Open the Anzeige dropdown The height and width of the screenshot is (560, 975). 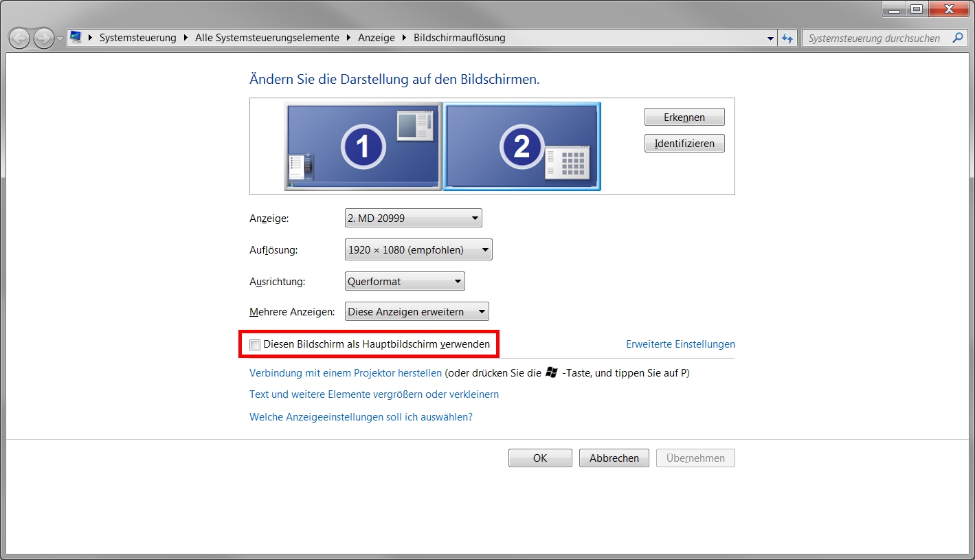413,219
